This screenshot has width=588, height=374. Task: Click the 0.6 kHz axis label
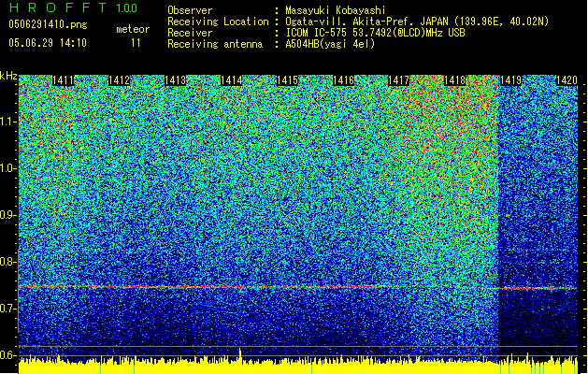(8, 355)
